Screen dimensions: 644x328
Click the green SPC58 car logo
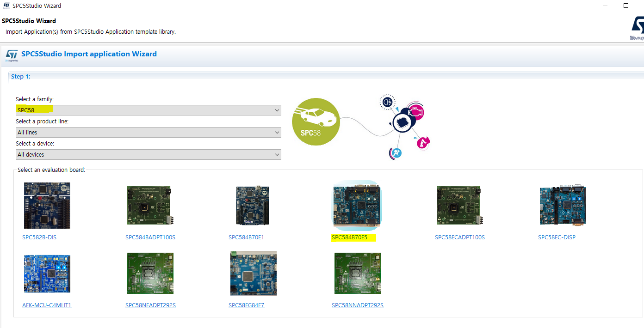[x=316, y=122]
